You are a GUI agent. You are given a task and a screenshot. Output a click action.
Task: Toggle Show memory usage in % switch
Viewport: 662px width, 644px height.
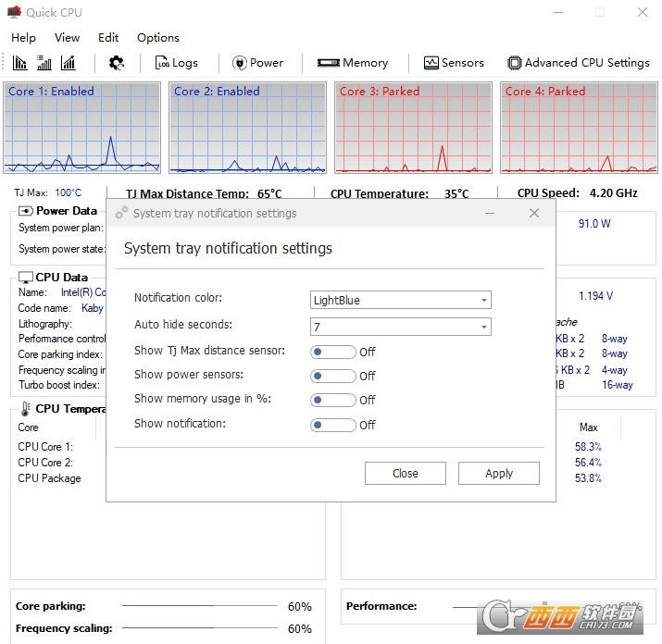[x=333, y=400]
